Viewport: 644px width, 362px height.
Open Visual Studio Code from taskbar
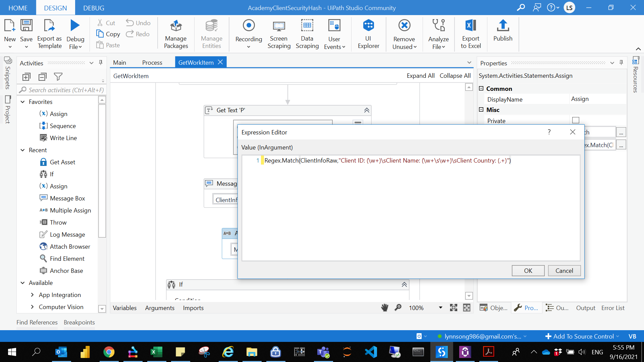(371, 352)
